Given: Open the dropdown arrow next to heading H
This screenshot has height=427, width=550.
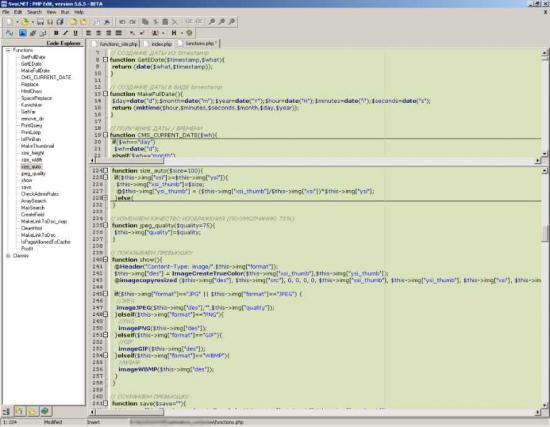Looking at the screenshot, I should (182, 33).
